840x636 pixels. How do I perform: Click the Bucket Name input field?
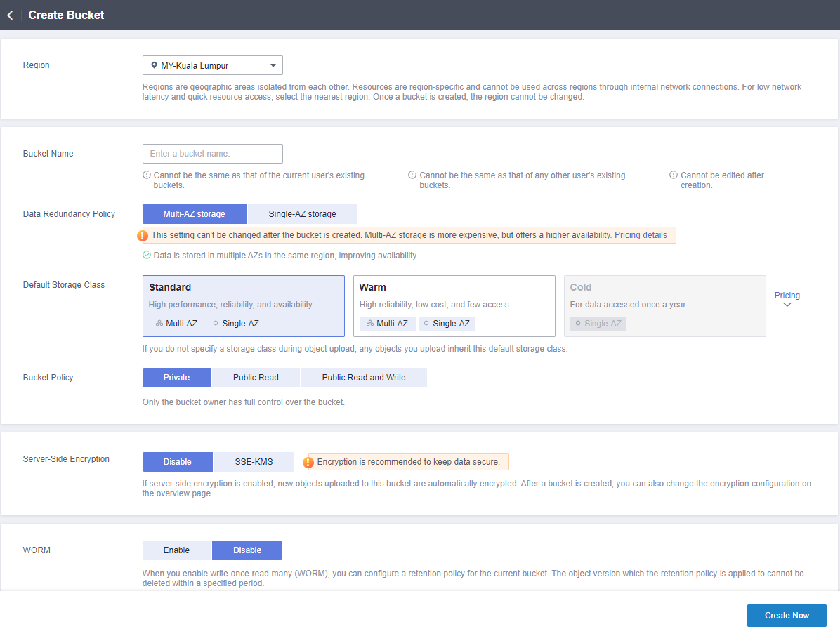(x=213, y=154)
